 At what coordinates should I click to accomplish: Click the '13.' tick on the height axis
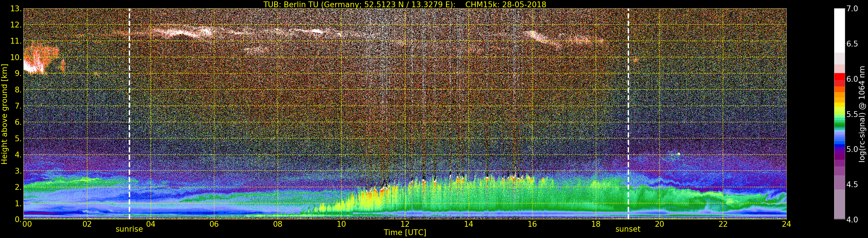16,9
